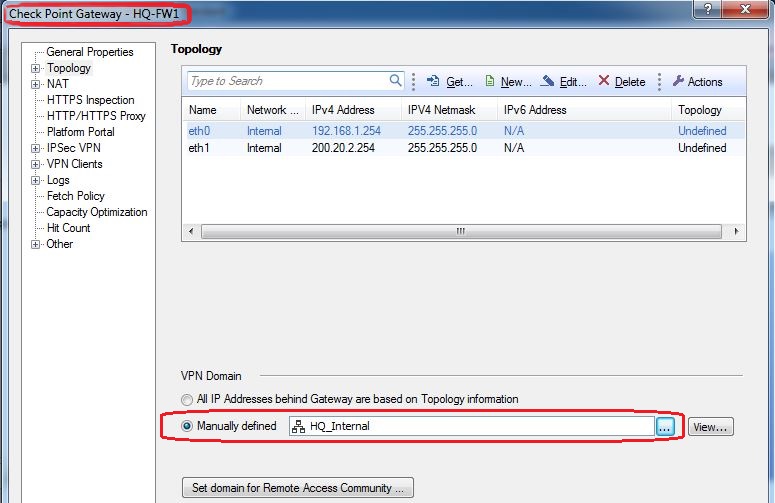The height and width of the screenshot is (503, 775).
Task: Sort by Topology column header
Action: click(x=708, y=110)
